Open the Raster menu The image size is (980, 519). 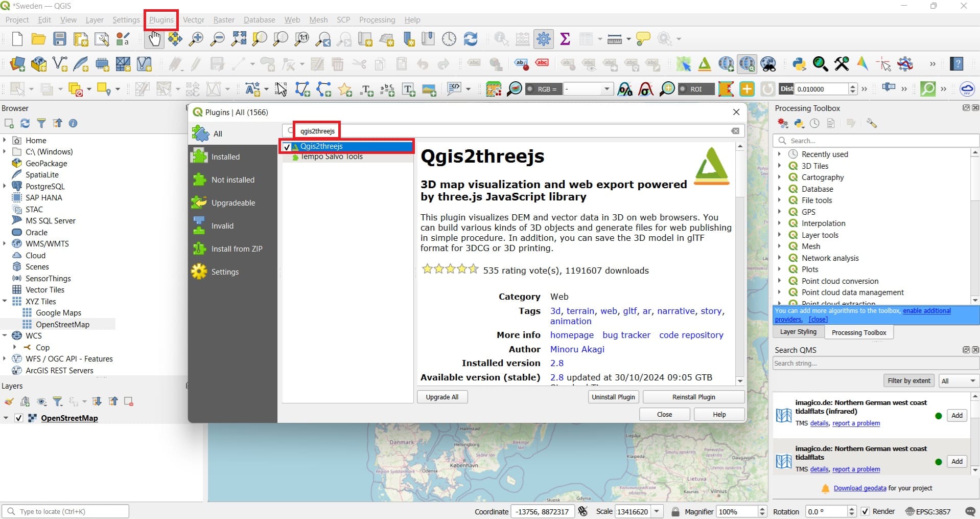click(224, 20)
